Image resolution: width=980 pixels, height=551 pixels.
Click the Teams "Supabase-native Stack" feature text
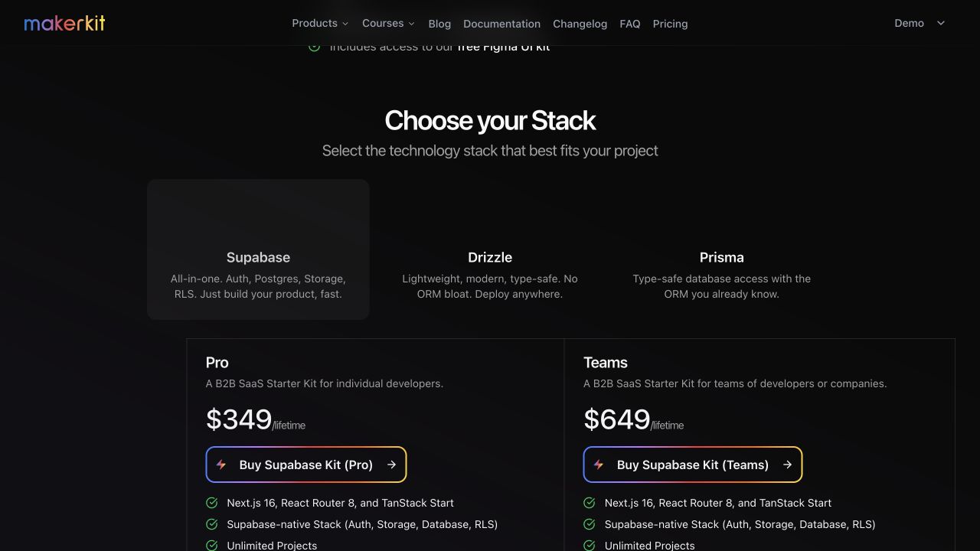tap(740, 524)
